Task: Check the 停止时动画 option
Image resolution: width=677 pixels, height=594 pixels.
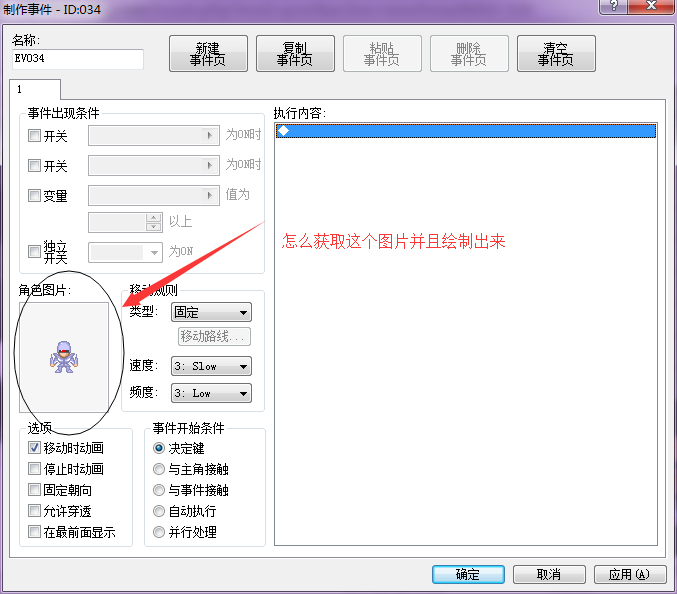Action: [x=34, y=468]
